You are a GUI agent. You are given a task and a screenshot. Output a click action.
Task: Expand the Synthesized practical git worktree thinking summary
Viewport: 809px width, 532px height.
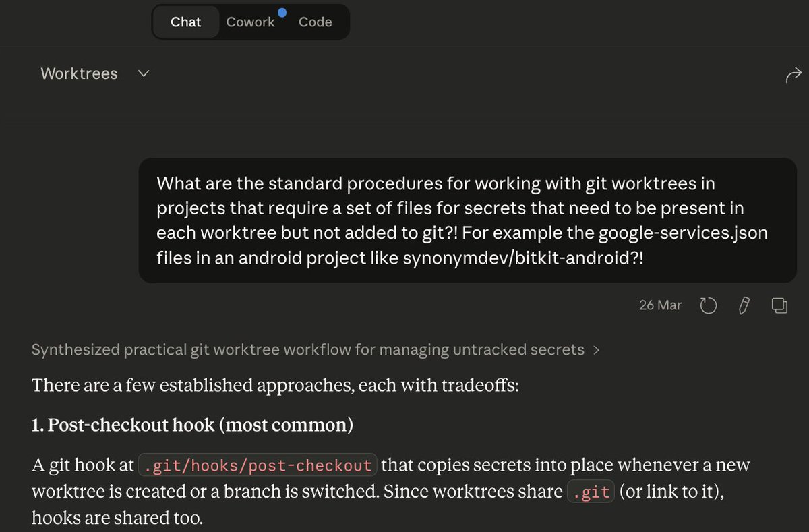pyautogui.click(x=315, y=349)
